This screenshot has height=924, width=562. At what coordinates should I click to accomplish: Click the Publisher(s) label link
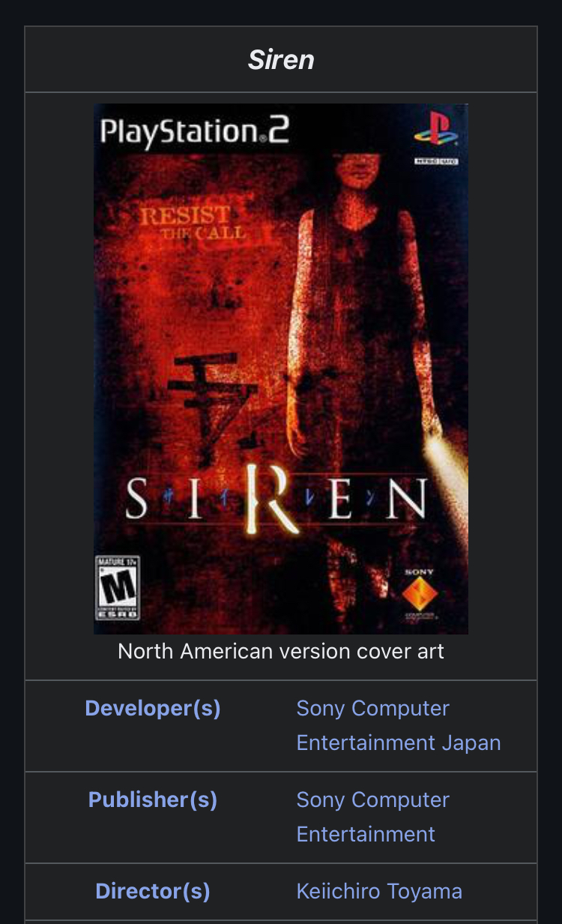[153, 799]
